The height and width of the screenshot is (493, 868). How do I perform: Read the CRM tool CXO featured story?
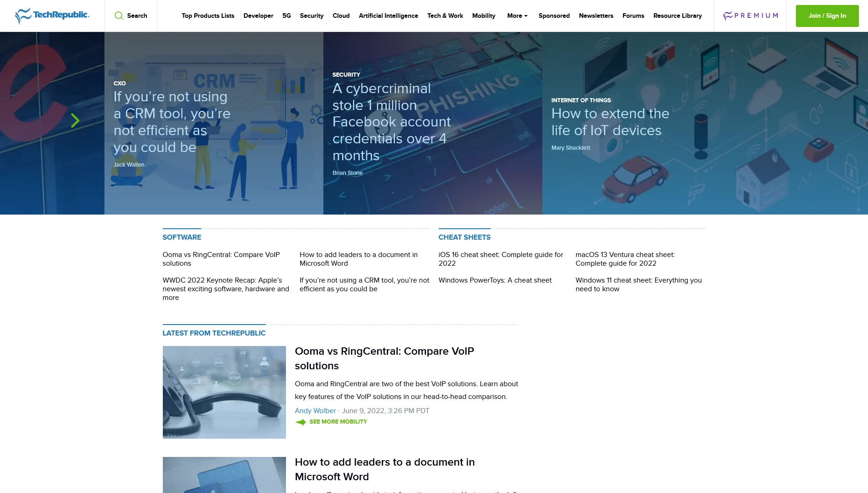(x=172, y=122)
